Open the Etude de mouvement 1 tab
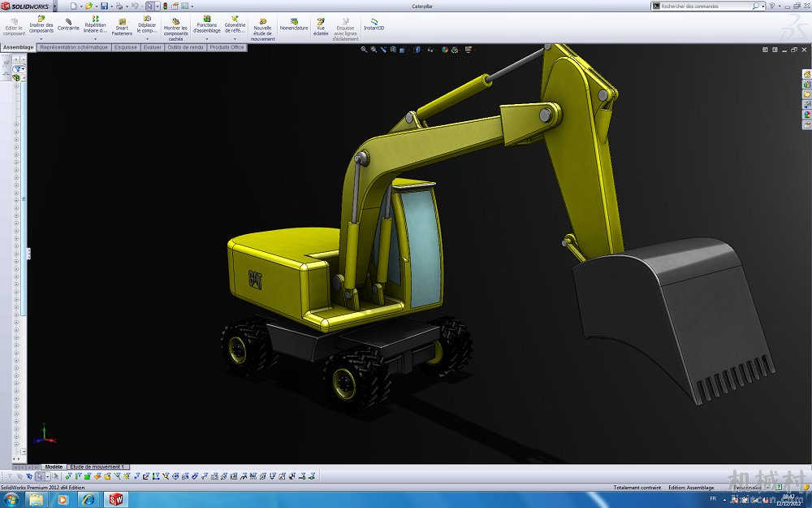This screenshot has height=508, width=812. [x=97, y=467]
